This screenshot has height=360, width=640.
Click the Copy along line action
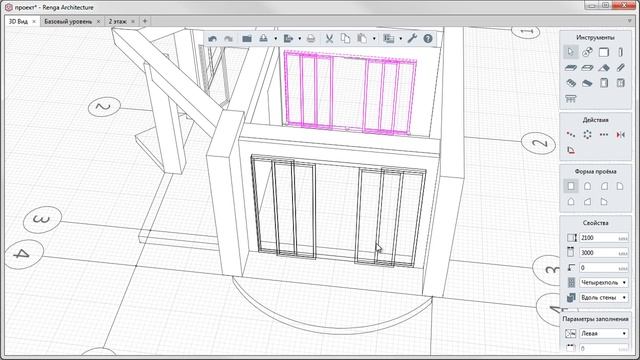point(604,135)
